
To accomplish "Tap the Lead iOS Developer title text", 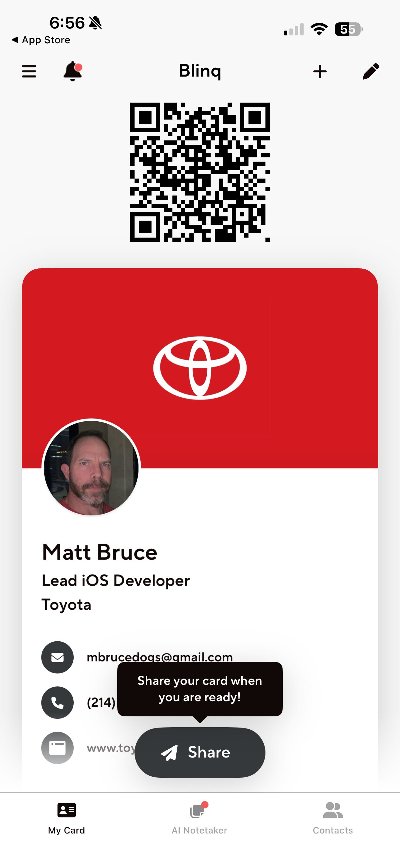I will click(x=116, y=580).
